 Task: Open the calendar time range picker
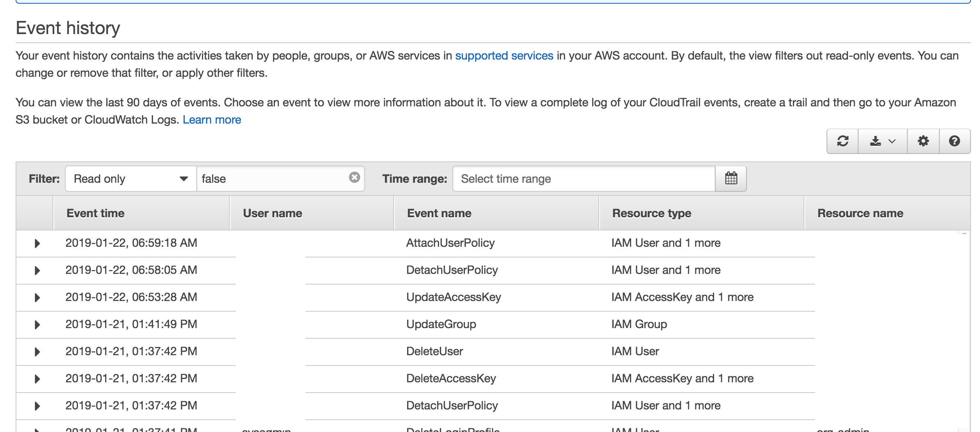point(731,179)
